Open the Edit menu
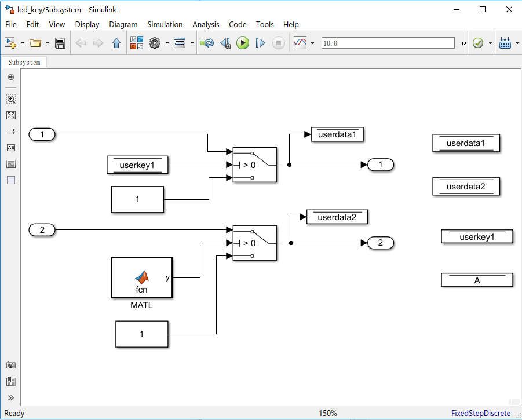Image resolution: width=522 pixels, height=420 pixels. pyautogui.click(x=32, y=25)
